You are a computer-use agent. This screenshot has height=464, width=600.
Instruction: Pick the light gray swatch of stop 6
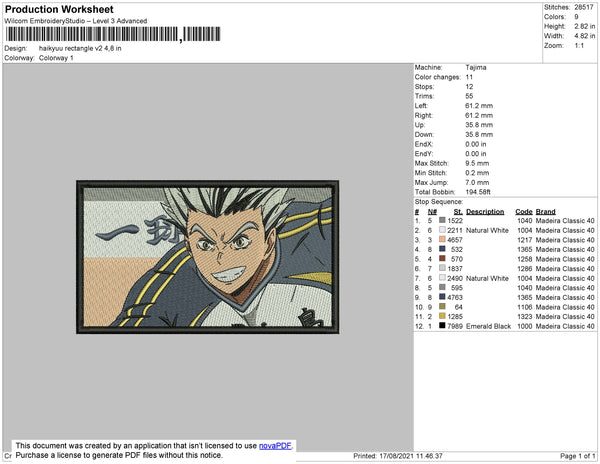[x=442, y=268]
